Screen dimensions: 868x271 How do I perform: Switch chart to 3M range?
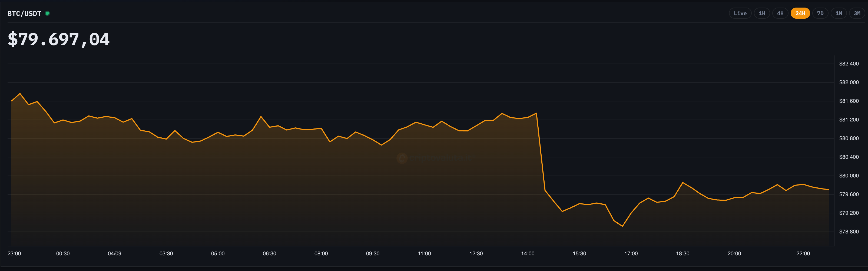857,14
